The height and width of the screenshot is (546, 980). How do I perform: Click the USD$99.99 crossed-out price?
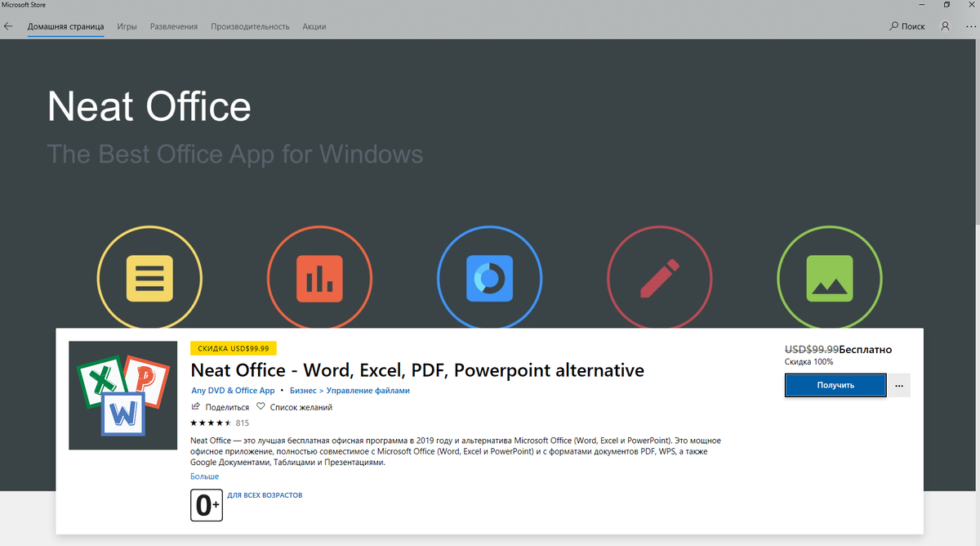(x=812, y=349)
